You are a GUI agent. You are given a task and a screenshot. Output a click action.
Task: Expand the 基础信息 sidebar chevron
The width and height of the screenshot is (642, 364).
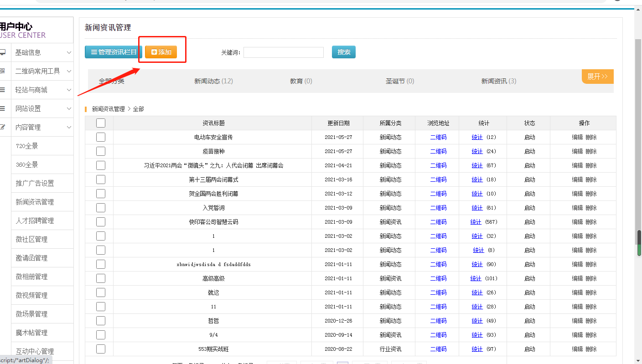[69, 53]
